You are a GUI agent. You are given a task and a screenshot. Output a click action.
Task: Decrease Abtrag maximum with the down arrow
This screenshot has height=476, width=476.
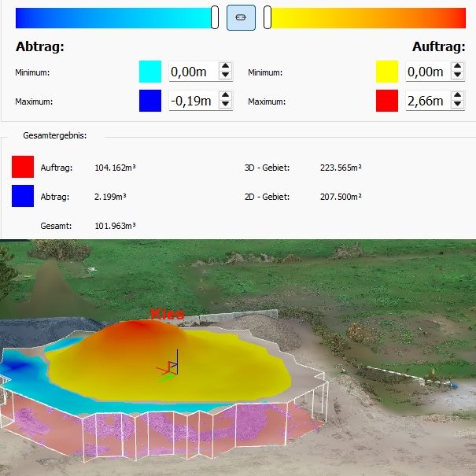[x=225, y=105]
